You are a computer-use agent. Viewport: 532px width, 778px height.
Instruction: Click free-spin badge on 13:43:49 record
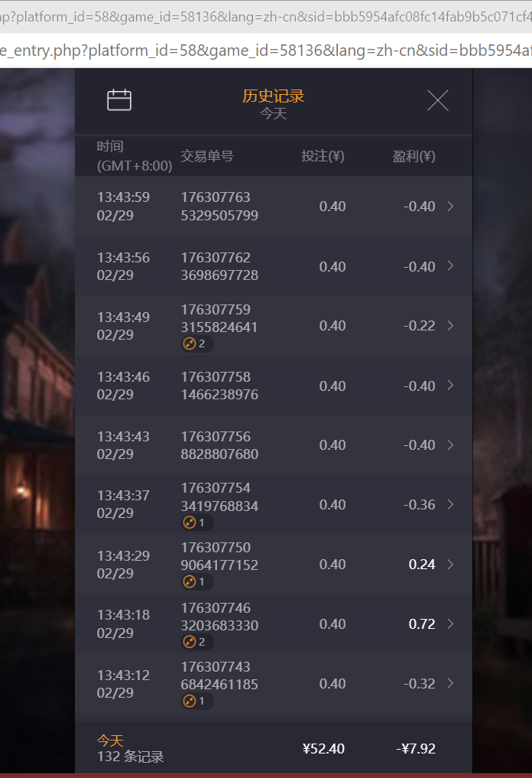pyautogui.click(x=196, y=344)
